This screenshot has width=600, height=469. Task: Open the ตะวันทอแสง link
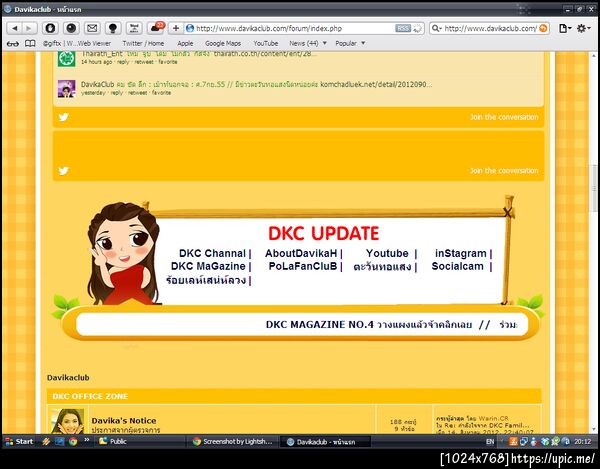click(382, 267)
